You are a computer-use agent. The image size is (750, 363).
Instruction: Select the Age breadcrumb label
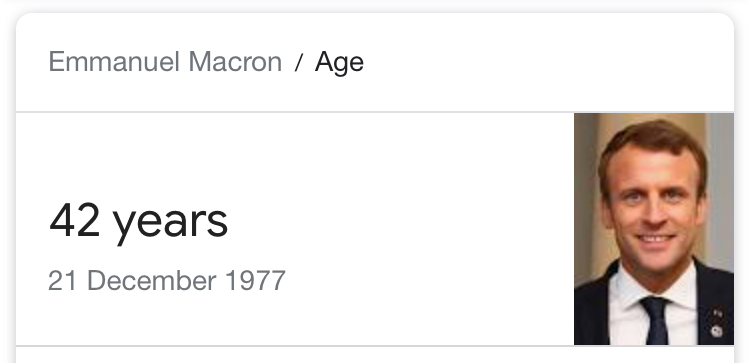pos(339,64)
